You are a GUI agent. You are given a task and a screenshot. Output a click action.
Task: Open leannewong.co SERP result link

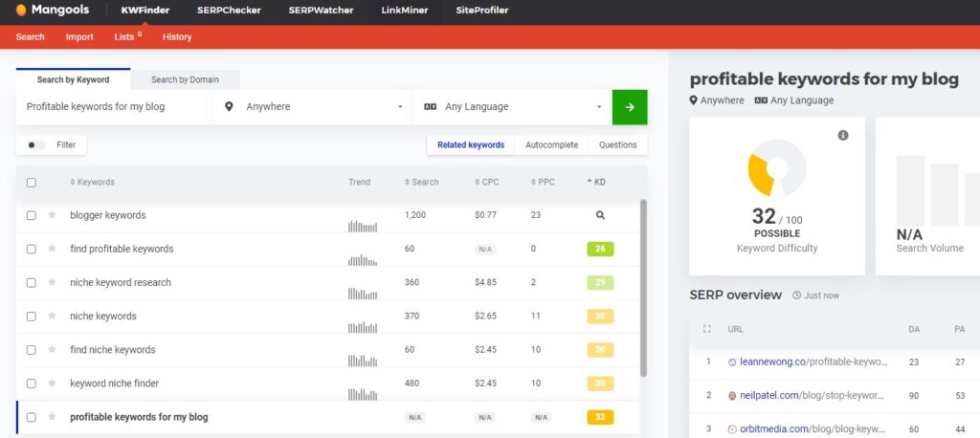coord(813,361)
